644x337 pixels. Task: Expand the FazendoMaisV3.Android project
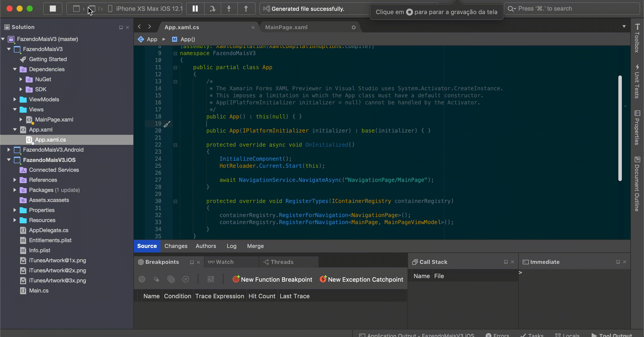[9, 150]
